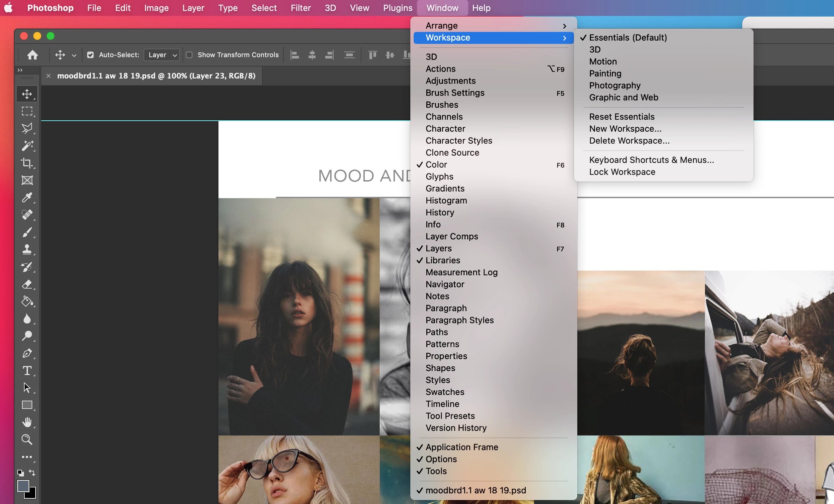834x504 pixels.
Task: Open the Filter menu
Action: (300, 8)
